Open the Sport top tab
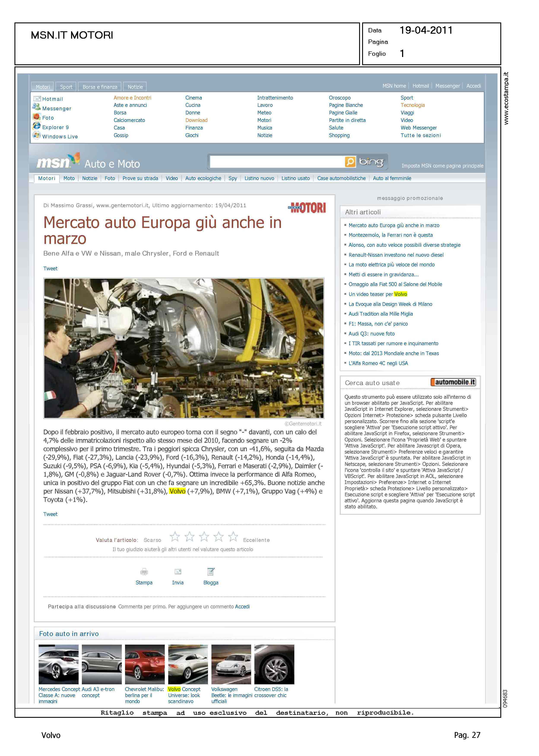The image size is (539, 756). tap(66, 87)
